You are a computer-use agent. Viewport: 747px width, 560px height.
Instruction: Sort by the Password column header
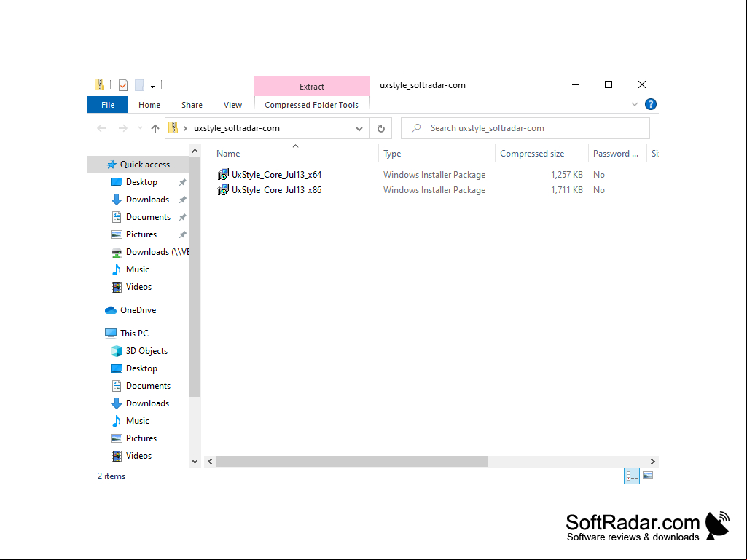click(616, 154)
